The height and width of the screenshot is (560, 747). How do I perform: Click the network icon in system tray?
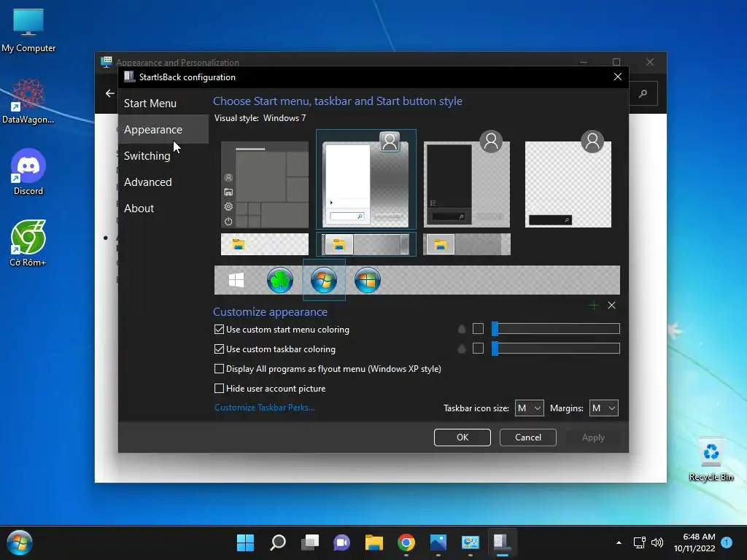[x=639, y=542]
